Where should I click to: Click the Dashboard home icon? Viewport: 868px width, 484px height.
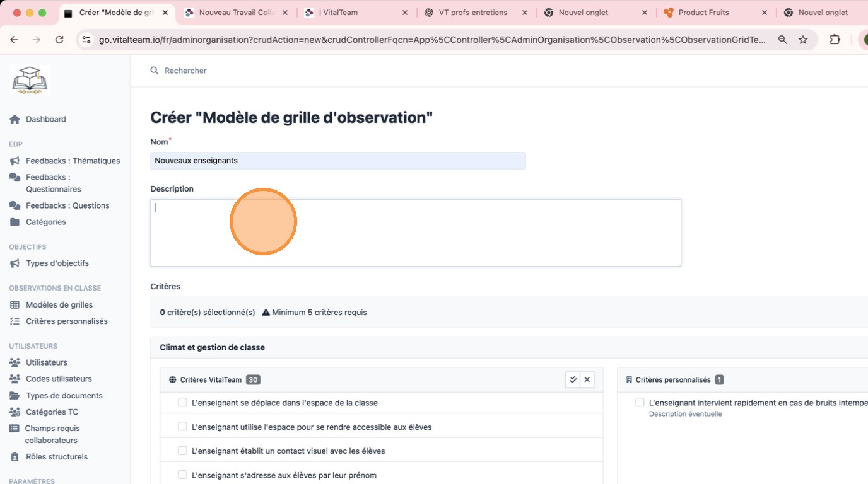[15, 119]
